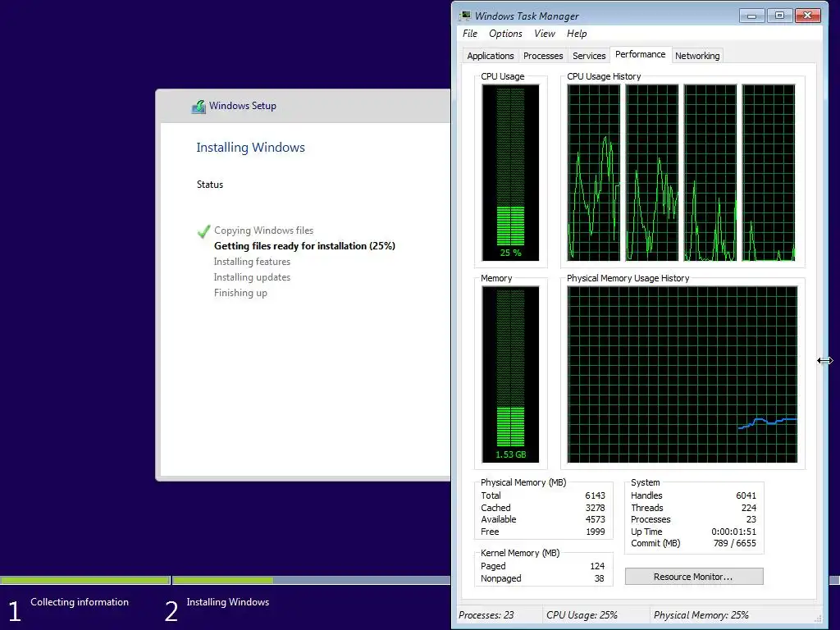The image size is (840, 630).
Task: Click the CPU Usage 25 % meter
Action: tap(510, 172)
